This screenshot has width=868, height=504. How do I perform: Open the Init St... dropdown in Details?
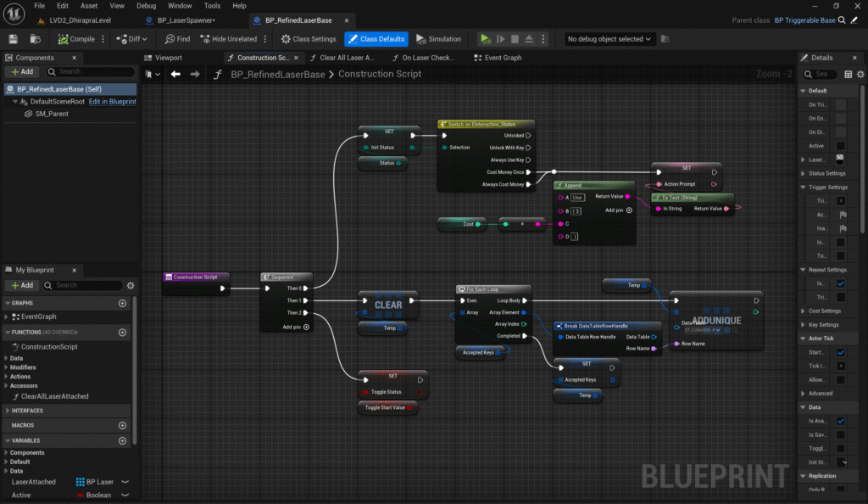842,462
